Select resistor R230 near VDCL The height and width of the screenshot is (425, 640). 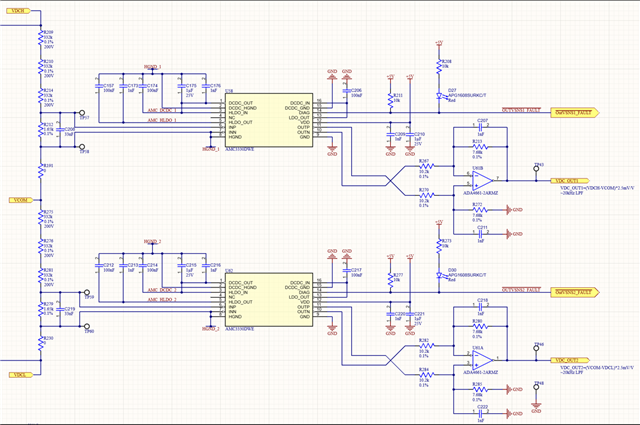click(40, 343)
